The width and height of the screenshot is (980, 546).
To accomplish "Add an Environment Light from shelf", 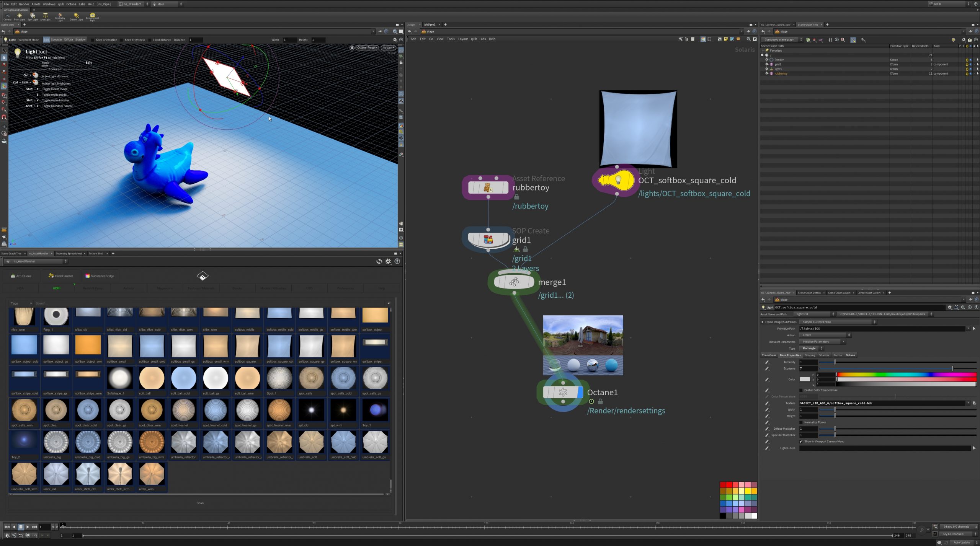I will tap(92, 16).
